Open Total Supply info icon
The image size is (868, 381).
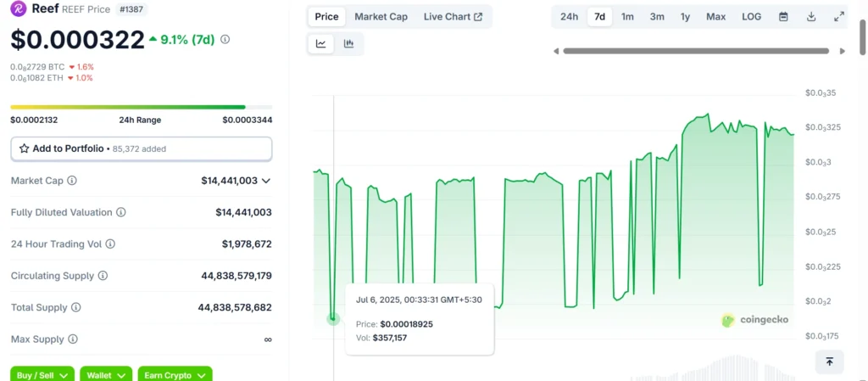pyautogui.click(x=76, y=307)
